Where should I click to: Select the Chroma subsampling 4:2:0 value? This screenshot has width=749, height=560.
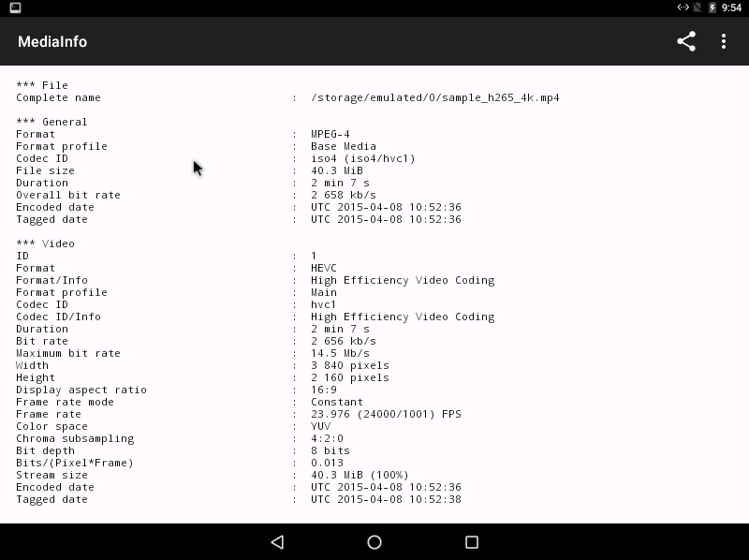(327, 438)
